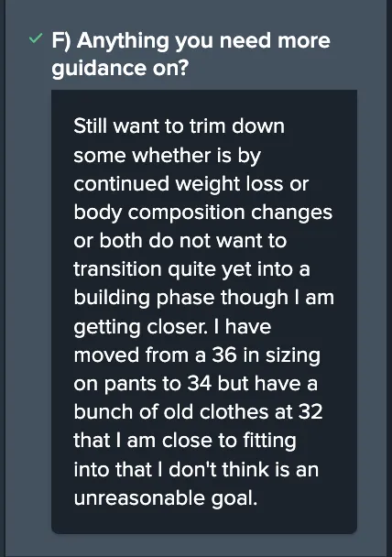This screenshot has width=392, height=557.
Task: Click the number 36 in the answer
Action: (224, 355)
